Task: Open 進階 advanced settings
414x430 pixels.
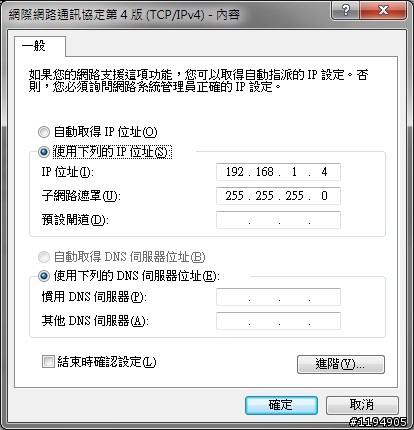Action: (x=341, y=364)
